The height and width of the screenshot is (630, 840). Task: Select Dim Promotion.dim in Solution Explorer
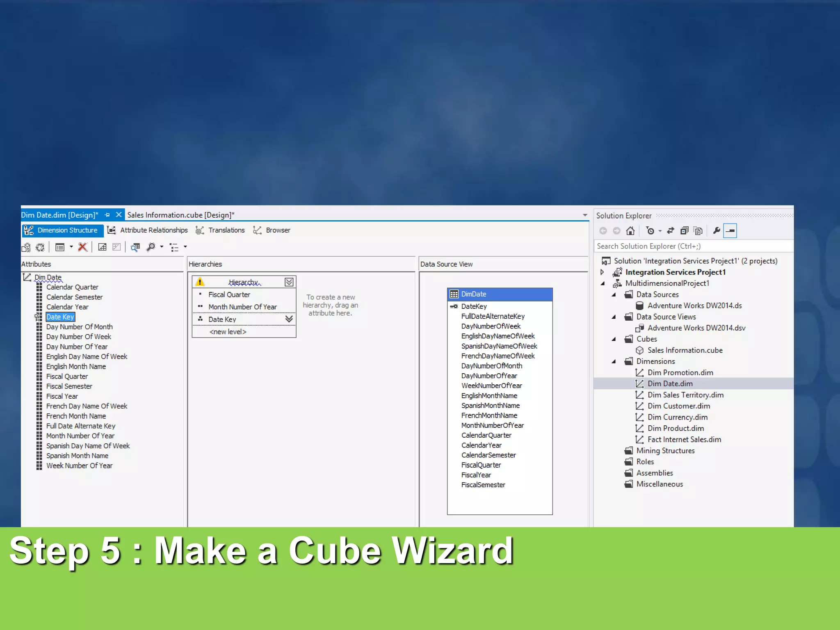tap(680, 372)
